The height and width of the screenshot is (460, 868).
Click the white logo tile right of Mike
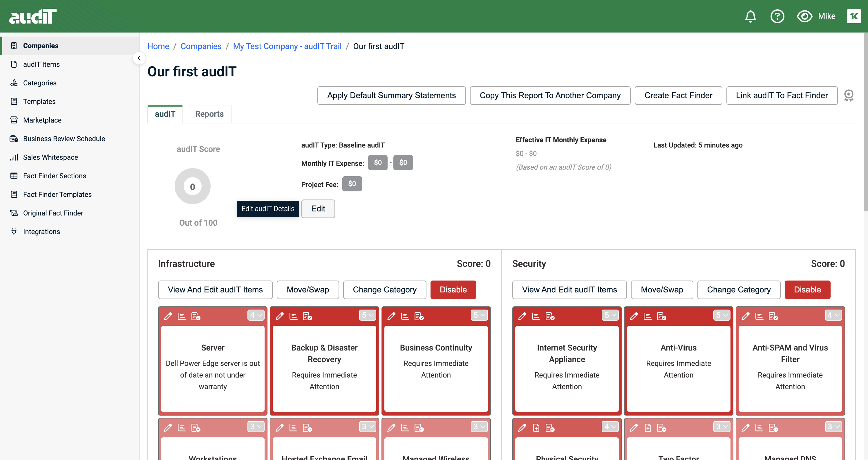[x=853, y=16]
